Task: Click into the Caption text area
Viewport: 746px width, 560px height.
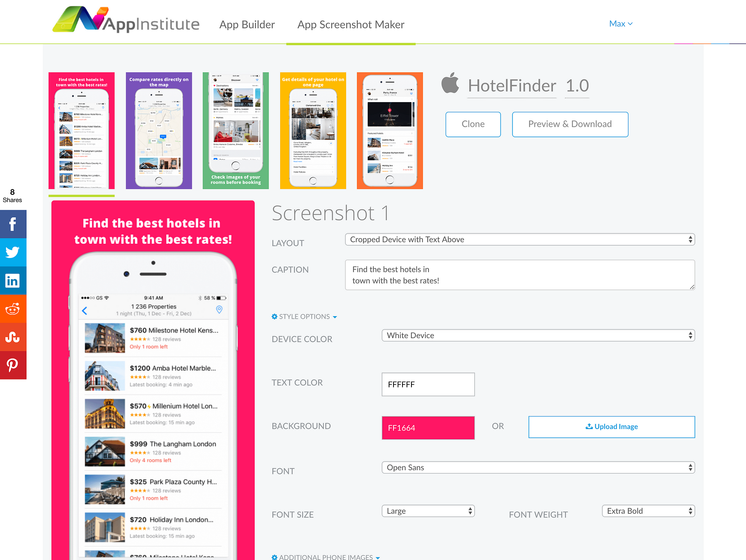Action: click(x=520, y=275)
